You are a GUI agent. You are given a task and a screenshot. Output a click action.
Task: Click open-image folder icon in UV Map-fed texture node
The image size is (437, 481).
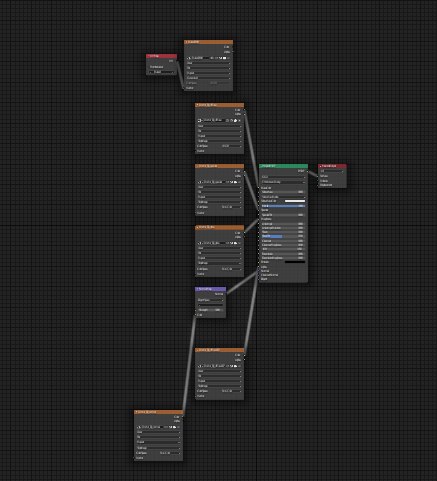coord(224,58)
